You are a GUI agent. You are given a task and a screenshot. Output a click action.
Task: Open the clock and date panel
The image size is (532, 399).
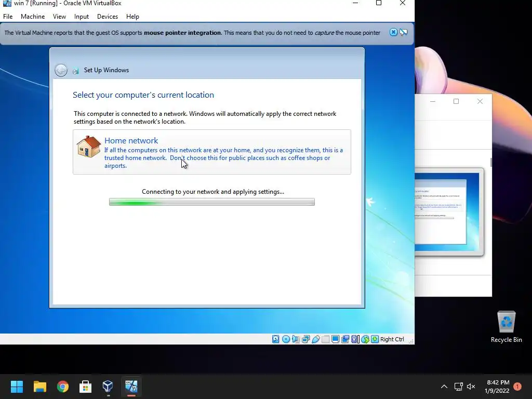[497, 387]
